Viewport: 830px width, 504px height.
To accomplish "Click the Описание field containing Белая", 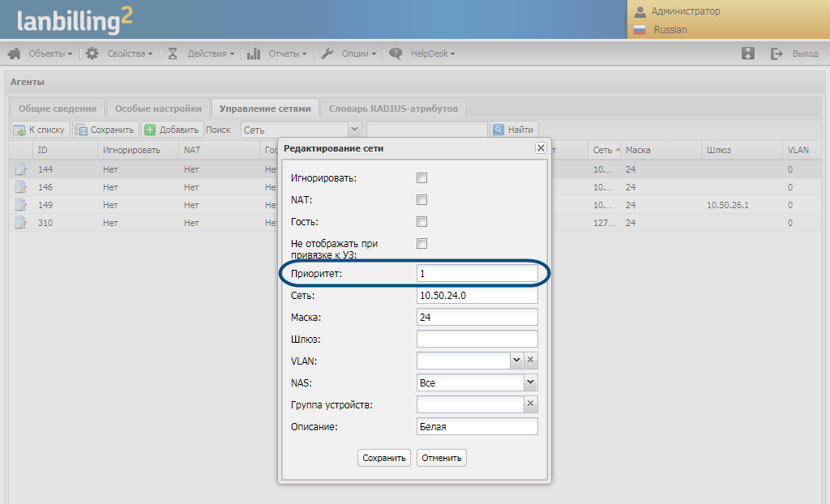I will click(477, 426).
